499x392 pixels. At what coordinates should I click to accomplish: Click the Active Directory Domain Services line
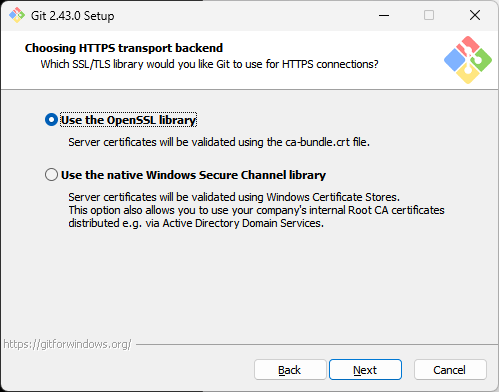coord(196,223)
